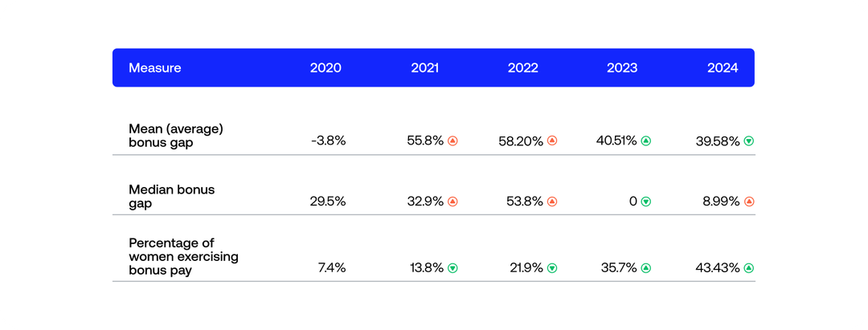Click the green down arrow beside median 0

[x=646, y=202]
